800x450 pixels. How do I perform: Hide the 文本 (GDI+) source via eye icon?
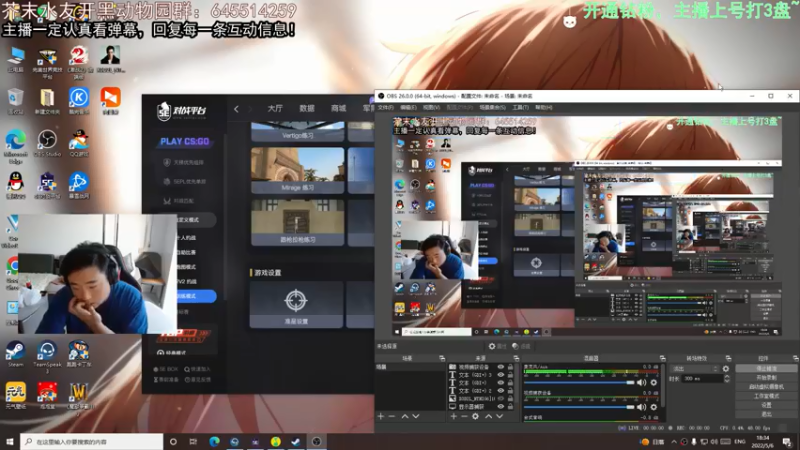[x=501, y=383]
